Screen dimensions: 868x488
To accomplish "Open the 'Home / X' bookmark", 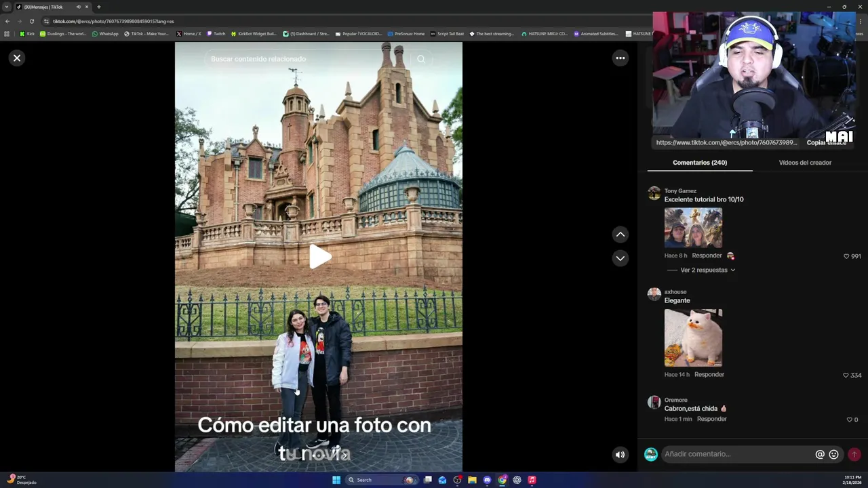I will click(x=189, y=33).
